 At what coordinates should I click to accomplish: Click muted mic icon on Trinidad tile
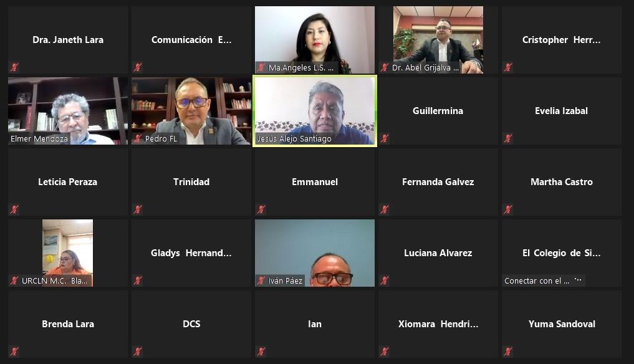pos(138,209)
